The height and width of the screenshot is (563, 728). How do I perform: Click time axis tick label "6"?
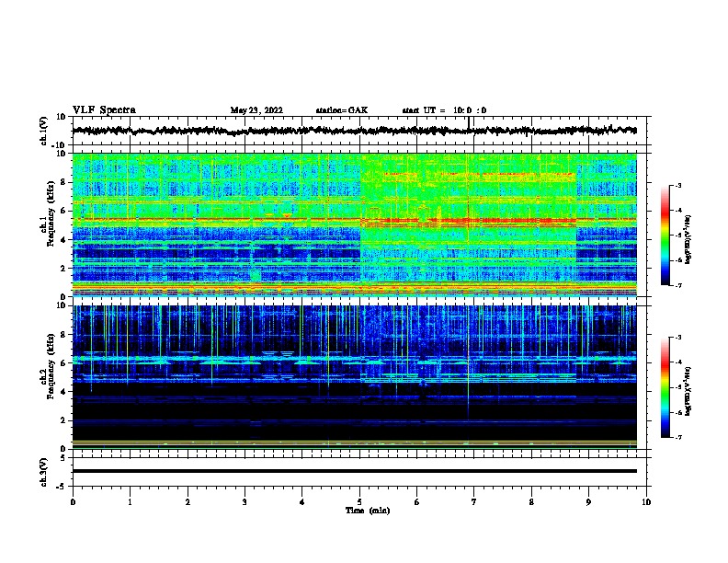[417, 502]
